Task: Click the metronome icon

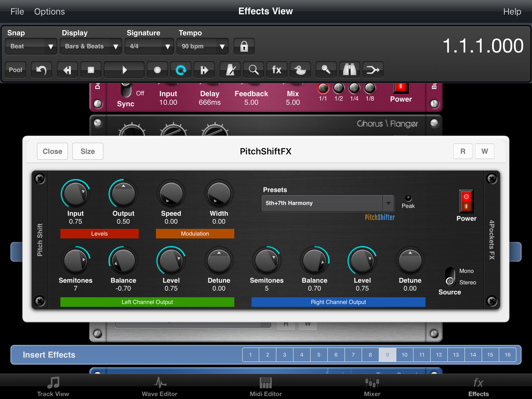Action: 230,70
